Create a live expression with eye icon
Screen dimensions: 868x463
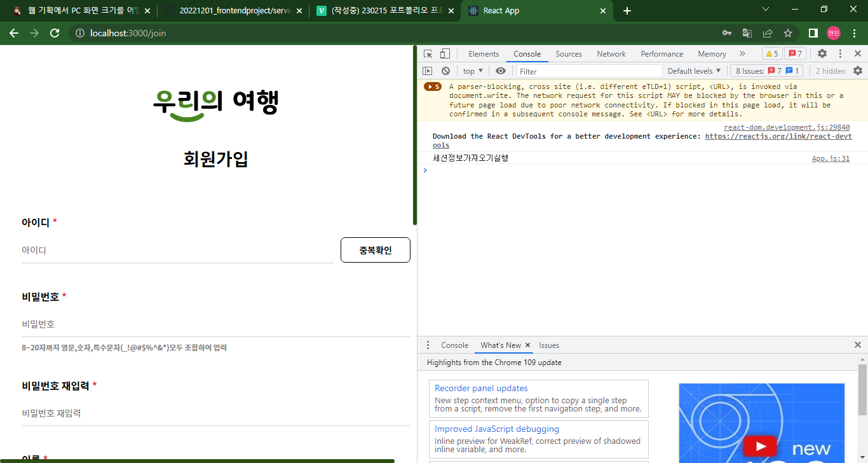coord(501,71)
